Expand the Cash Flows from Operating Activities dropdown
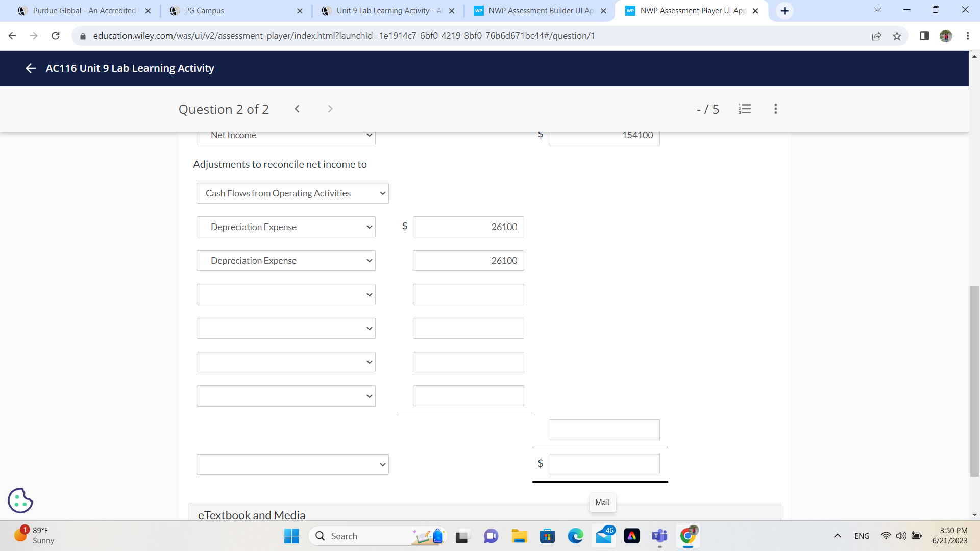 pos(292,193)
